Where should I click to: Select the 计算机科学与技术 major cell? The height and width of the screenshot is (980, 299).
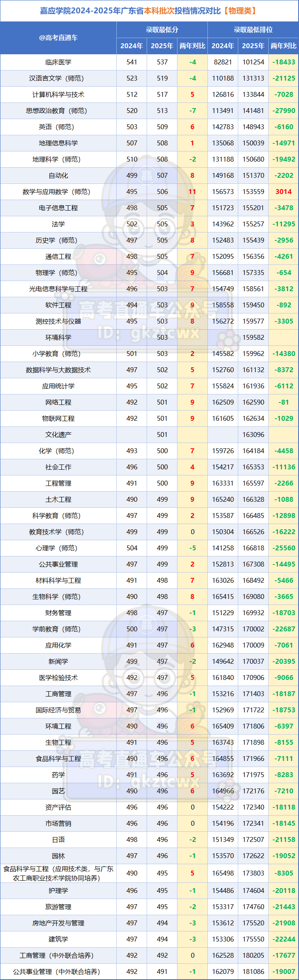pos(58,94)
